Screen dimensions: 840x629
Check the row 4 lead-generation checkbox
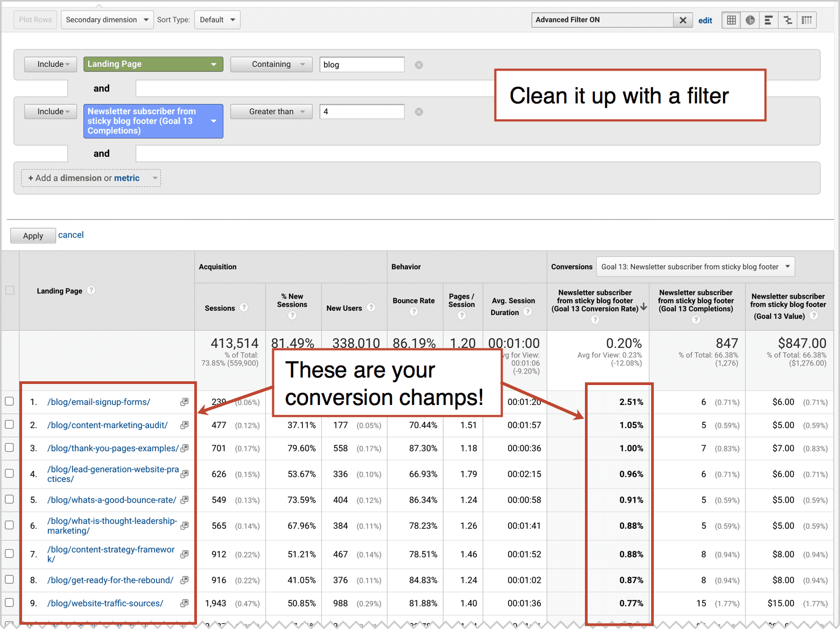pos(9,473)
